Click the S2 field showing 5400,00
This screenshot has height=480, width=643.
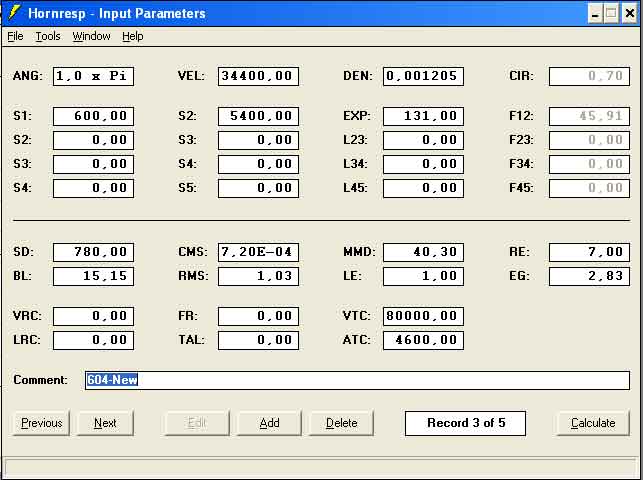tap(258, 116)
